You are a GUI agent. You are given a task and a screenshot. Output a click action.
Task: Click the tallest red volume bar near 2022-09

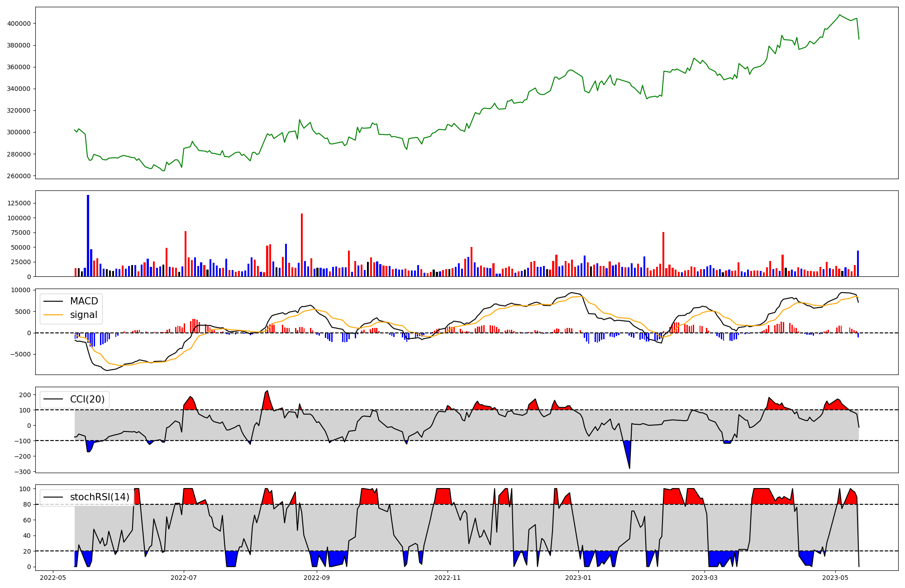(x=302, y=244)
